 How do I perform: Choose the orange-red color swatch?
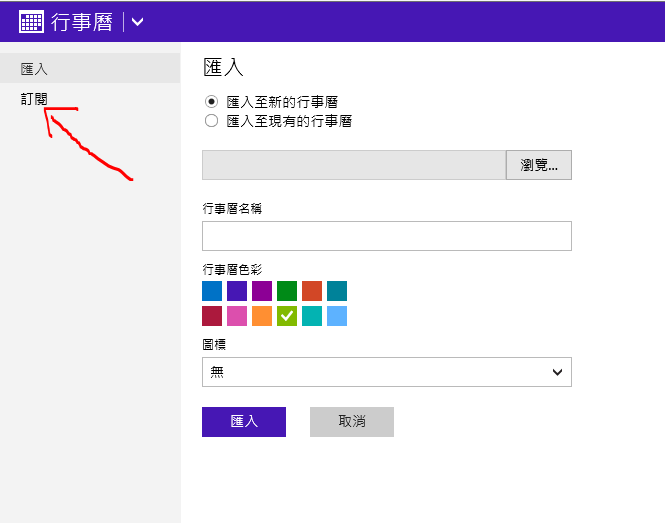point(312,291)
